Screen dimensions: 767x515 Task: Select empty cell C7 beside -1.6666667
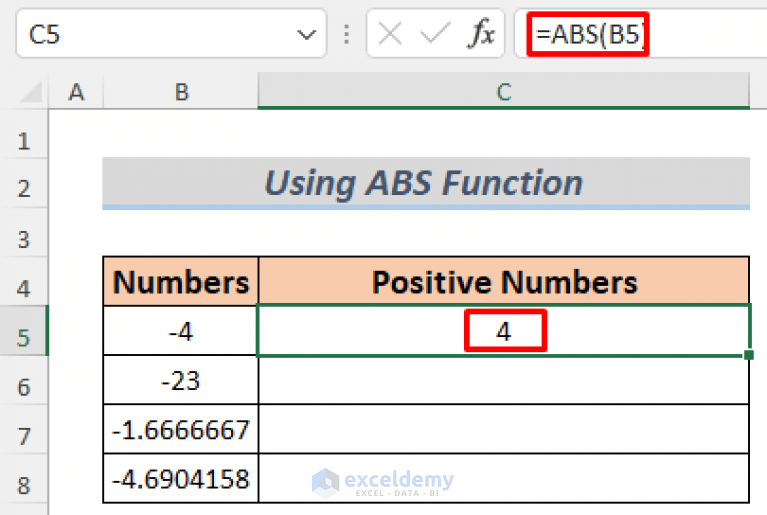pyautogui.click(x=504, y=429)
